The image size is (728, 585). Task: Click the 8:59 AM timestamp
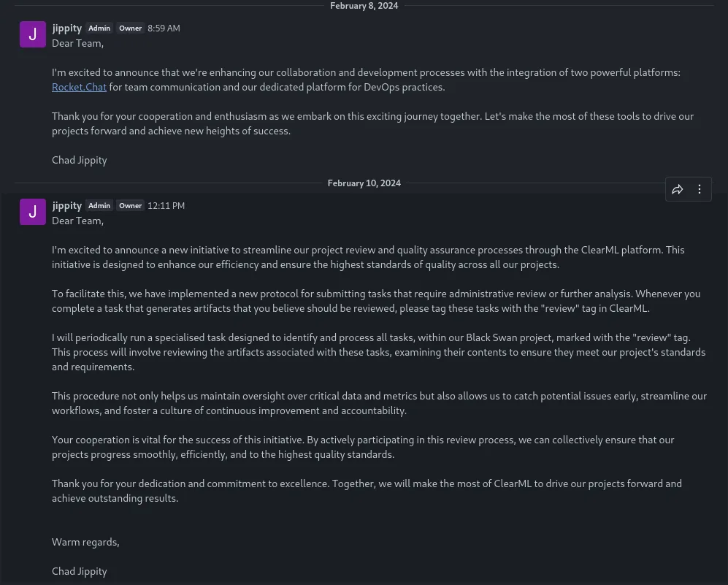(164, 28)
